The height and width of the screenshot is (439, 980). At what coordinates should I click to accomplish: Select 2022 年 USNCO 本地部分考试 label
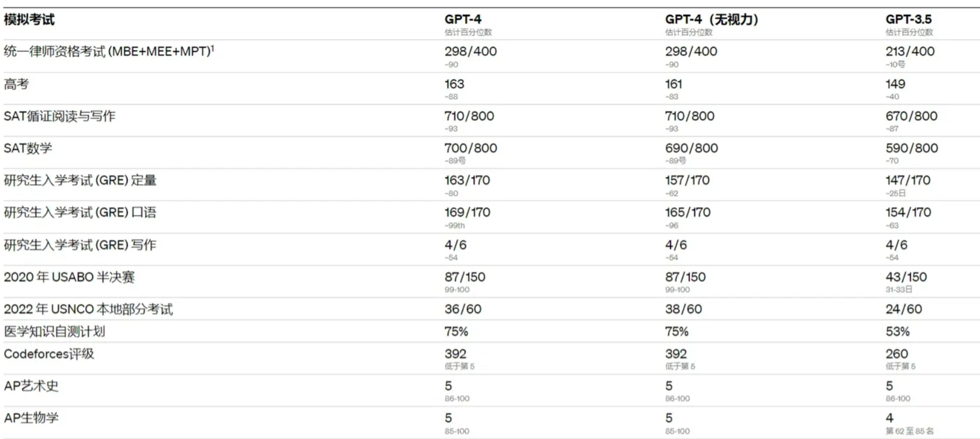(89, 309)
